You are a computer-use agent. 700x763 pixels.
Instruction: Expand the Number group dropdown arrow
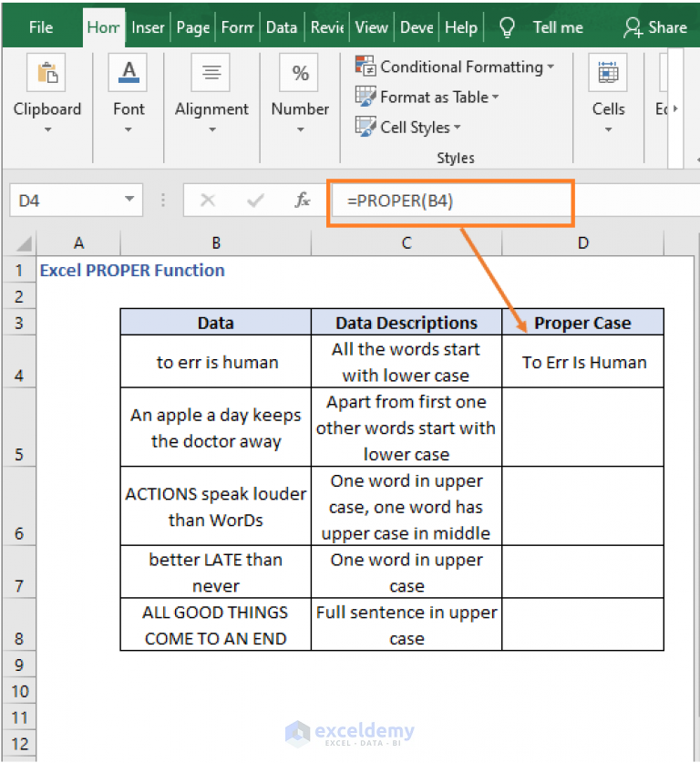(x=300, y=129)
